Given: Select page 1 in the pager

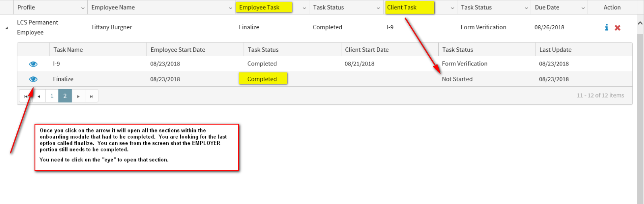Looking at the screenshot, I should [52, 96].
